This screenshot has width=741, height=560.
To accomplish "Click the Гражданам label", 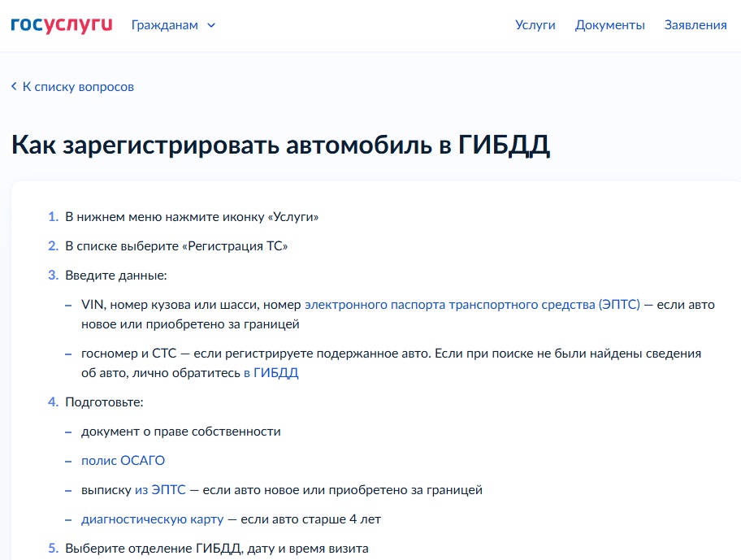I will point(164,25).
